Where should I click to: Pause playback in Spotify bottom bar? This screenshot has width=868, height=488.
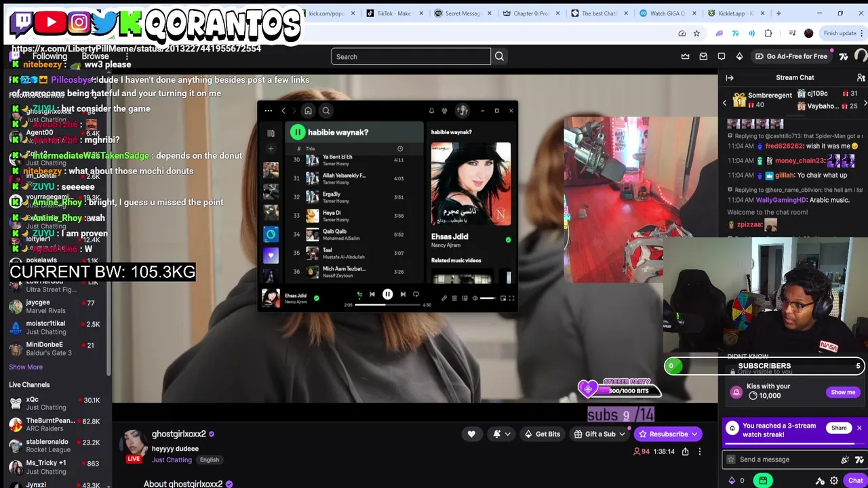click(x=387, y=295)
